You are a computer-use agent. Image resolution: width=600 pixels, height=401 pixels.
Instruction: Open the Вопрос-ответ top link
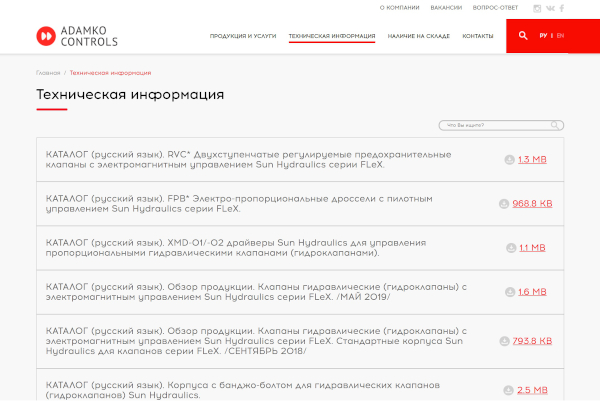(x=495, y=8)
